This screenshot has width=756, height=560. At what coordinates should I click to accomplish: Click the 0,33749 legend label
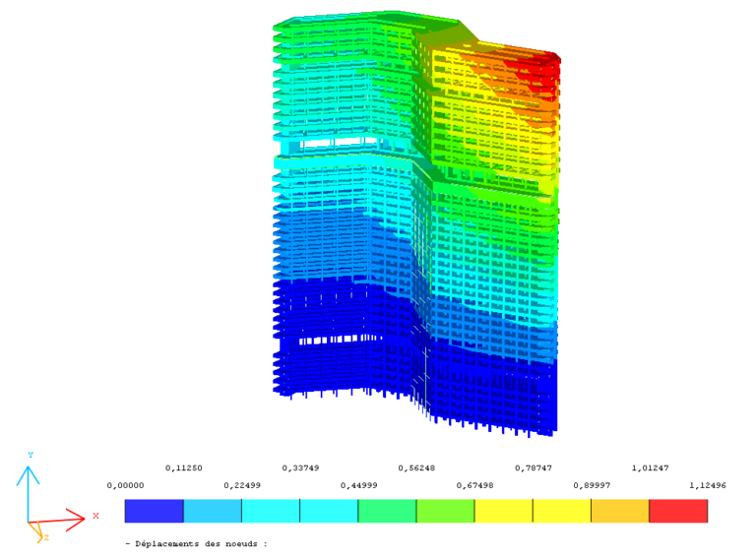(x=300, y=468)
